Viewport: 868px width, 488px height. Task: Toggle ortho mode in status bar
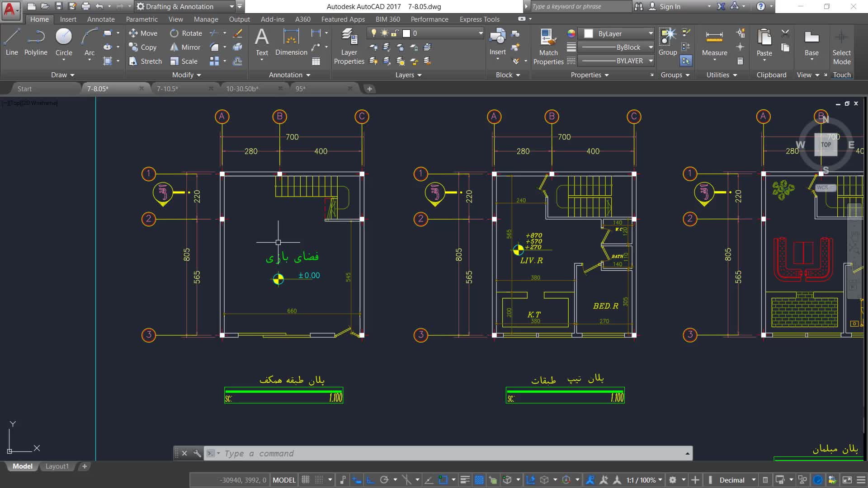[x=370, y=480]
